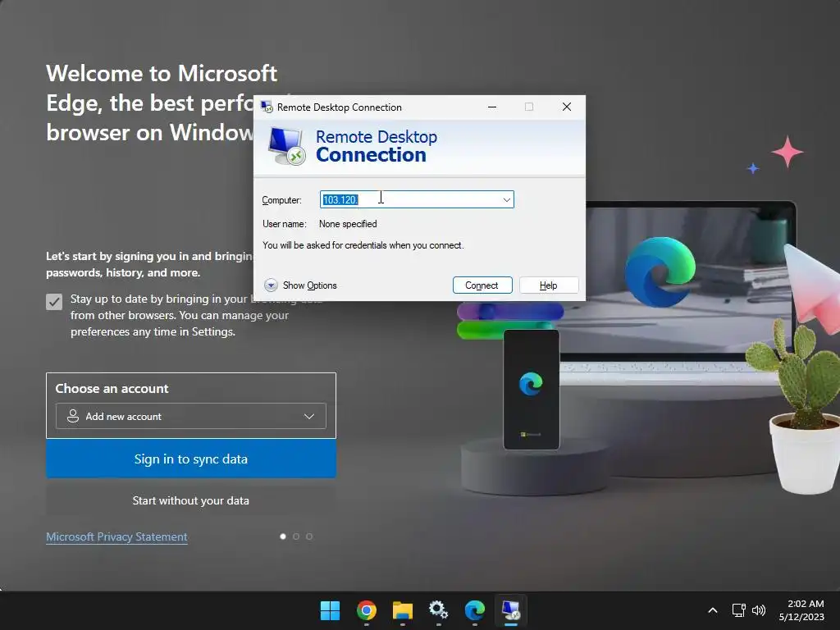Open the network status tray icon
The height and width of the screenshot is (630, 840).
point(739,610)
